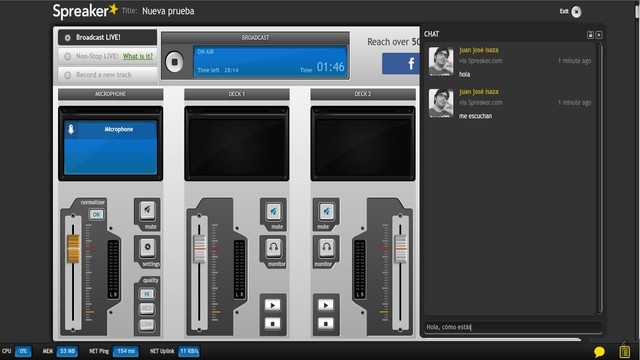Toggle the normalizer ON switch
This screenshot has width=640, height=360.
click(96, 214)
